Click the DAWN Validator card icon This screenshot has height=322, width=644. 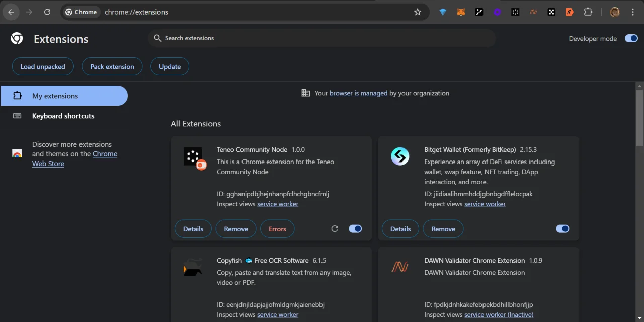[x=400, y=267]
